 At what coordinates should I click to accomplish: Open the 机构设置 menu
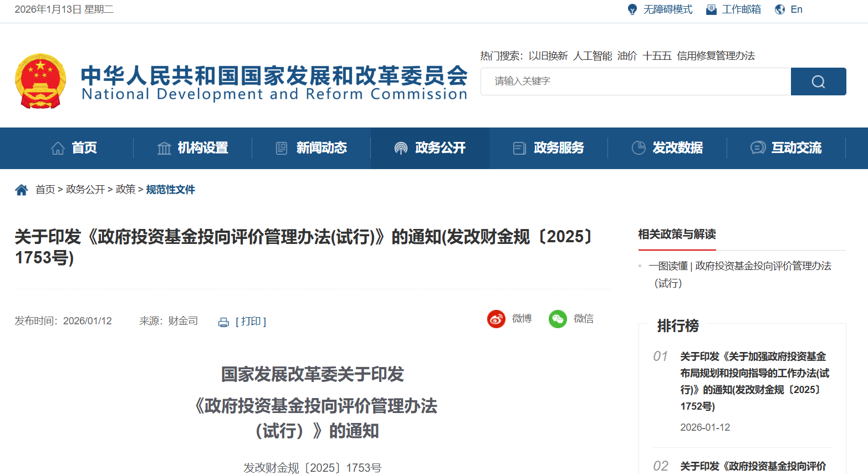192,148
